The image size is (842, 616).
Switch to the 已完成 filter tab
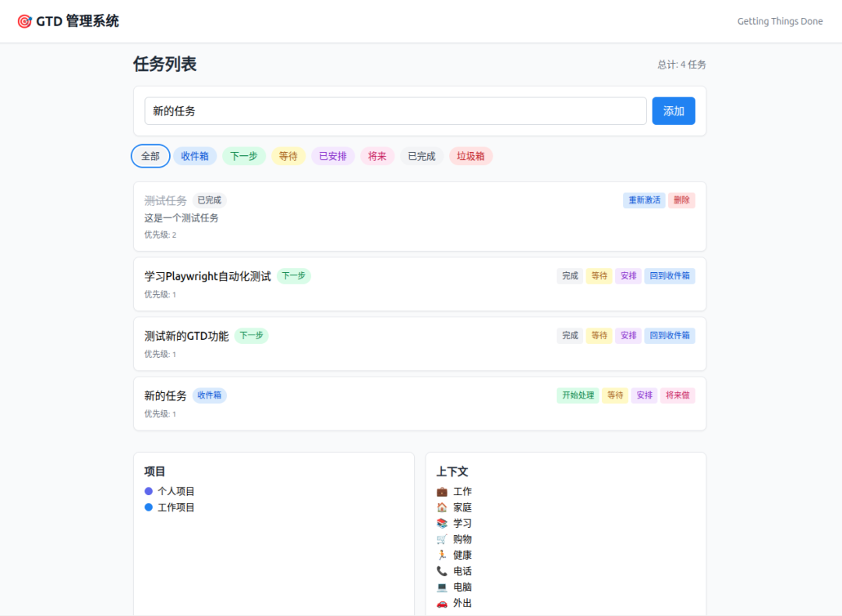tap(422, 156)
